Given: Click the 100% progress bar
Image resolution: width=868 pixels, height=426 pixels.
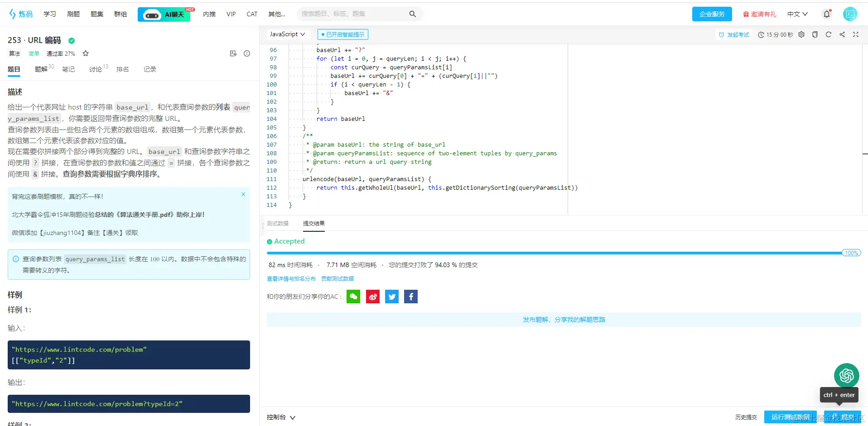Looking at the screenshot, I should tap(564, 253).
